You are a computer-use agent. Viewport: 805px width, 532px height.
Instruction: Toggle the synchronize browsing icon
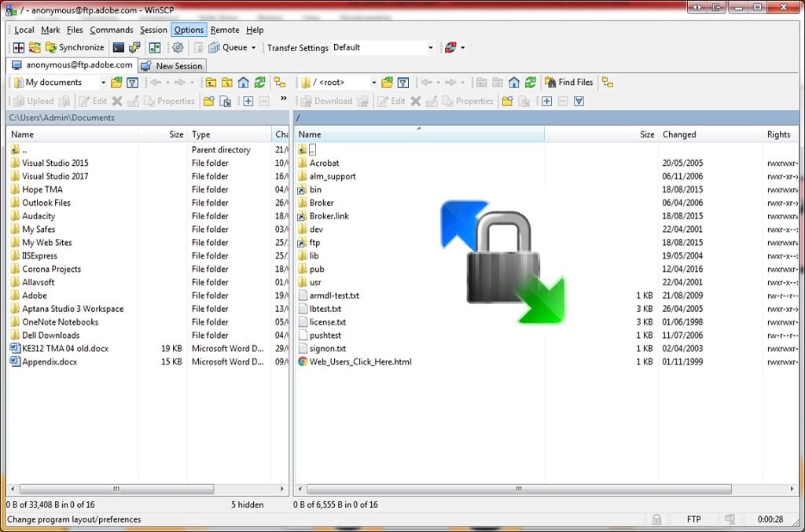(x=155, y=48)
